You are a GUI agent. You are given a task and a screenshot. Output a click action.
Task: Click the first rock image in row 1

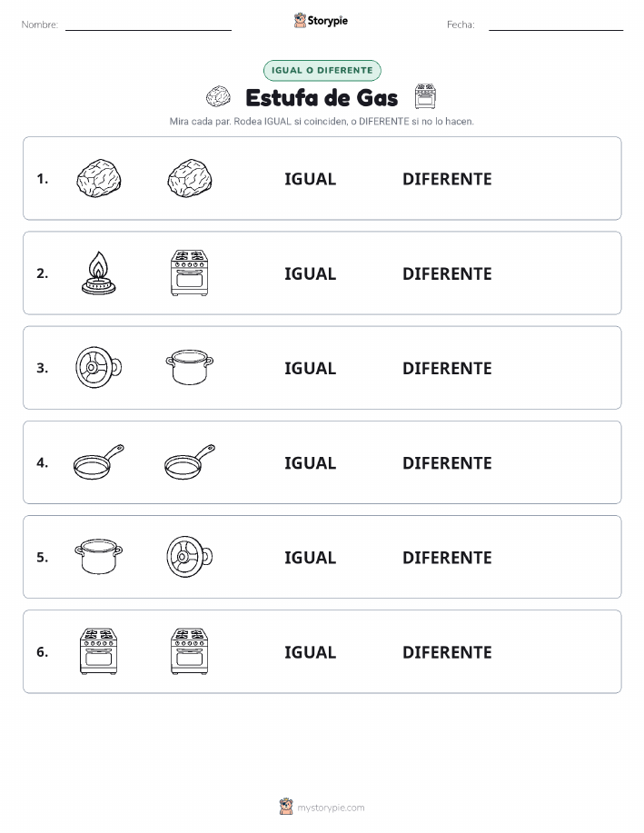tap(99, 178)
